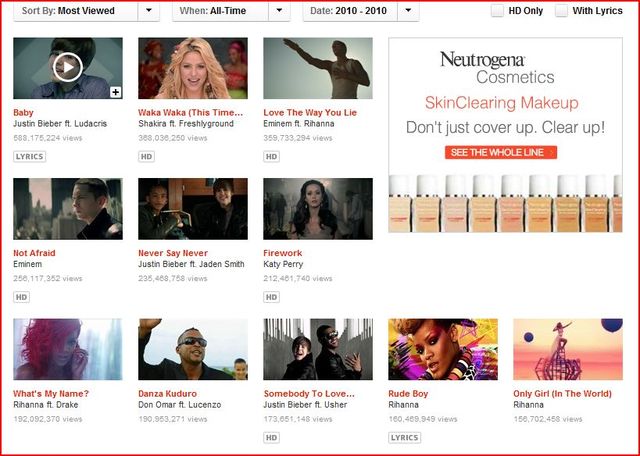Click the Eminem artist name under Not Afraid
Viewport: 640px width, 456px height.
tap(27, 264)
